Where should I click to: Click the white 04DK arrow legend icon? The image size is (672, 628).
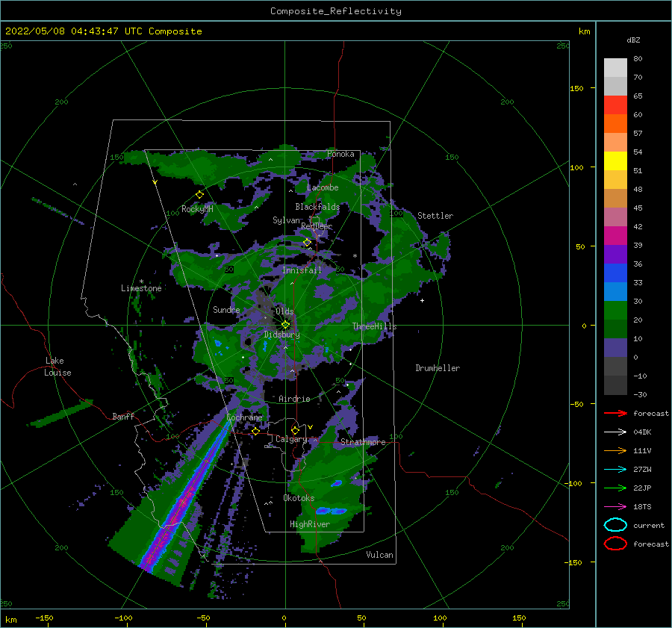(615, 432)
